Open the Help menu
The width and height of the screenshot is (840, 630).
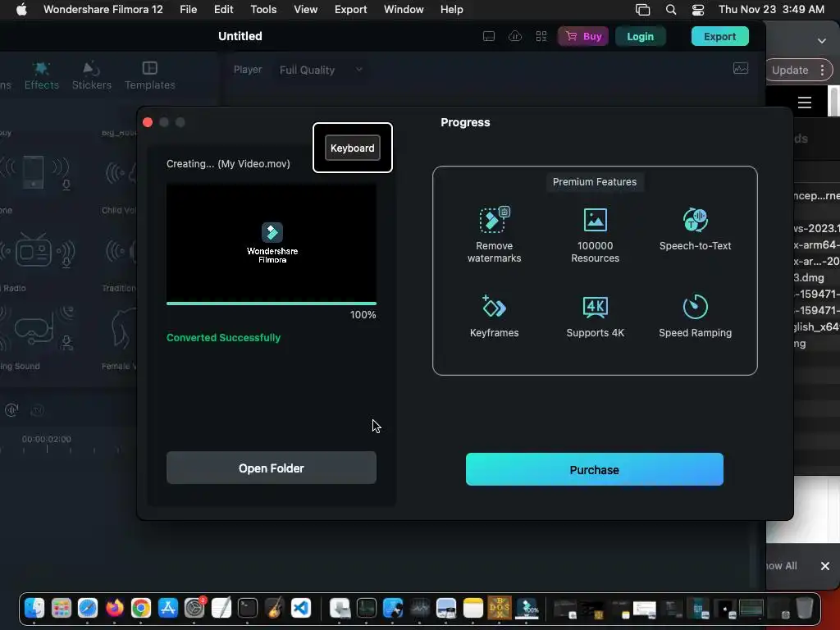[452, 9]
